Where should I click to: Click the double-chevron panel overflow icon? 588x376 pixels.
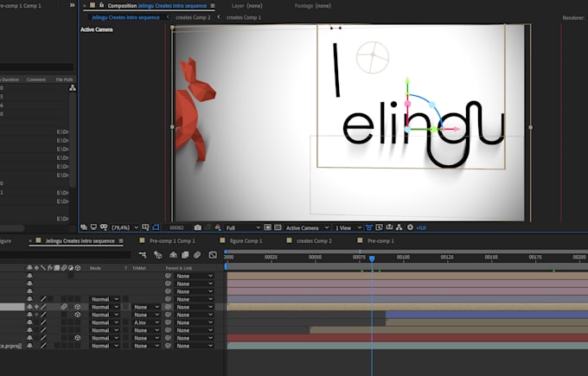click(x=73, y=5)
